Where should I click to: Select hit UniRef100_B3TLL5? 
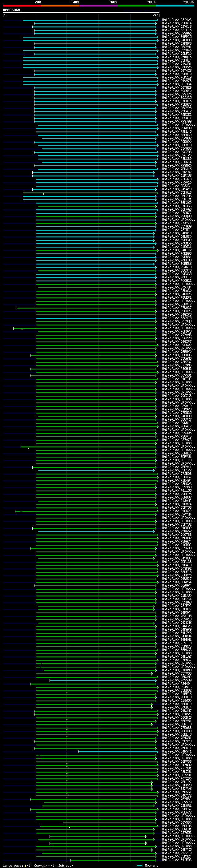tap(177, 30)
